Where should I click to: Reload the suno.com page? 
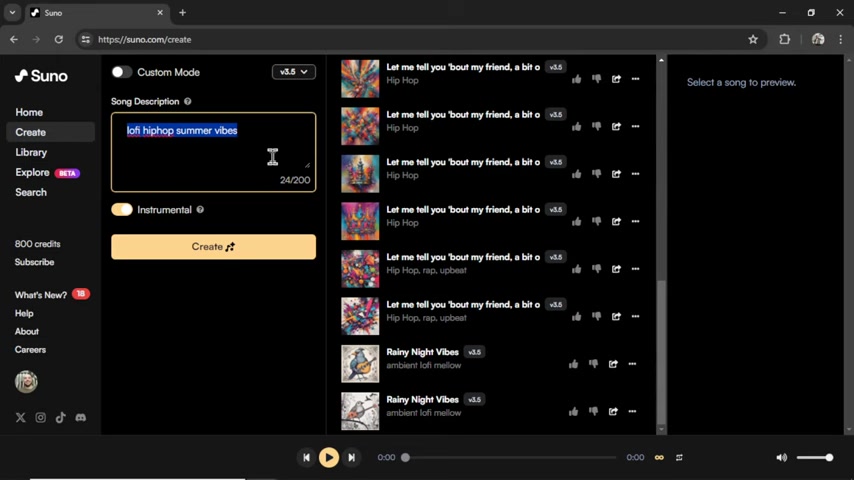point(59,39)
